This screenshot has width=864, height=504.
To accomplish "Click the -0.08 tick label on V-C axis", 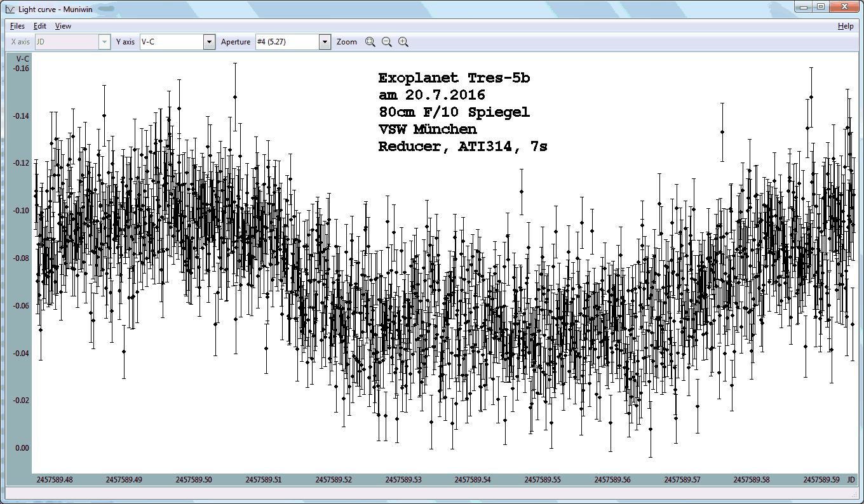I will 21,258.
